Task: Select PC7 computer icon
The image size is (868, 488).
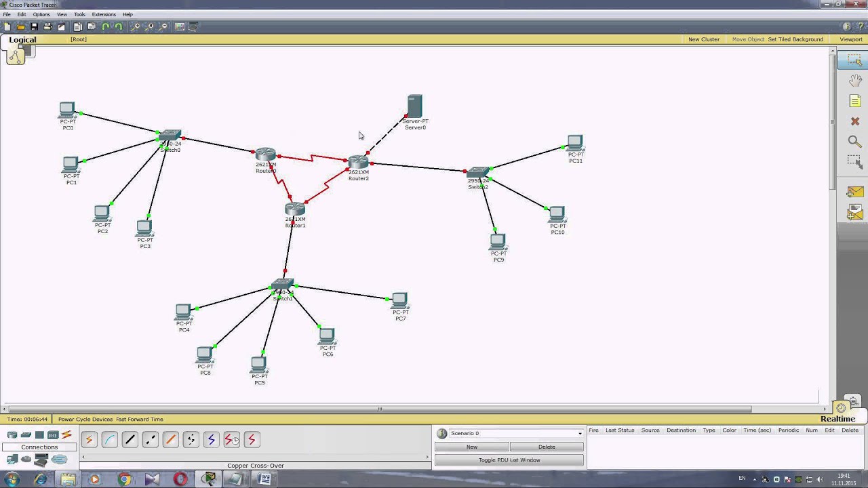Action: click(399, 300)
